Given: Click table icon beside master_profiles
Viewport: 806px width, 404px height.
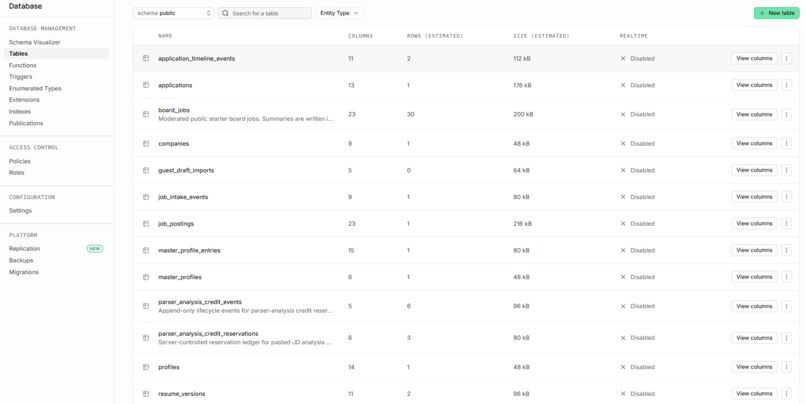Looking at the screenshot, I should coord(146,277).
